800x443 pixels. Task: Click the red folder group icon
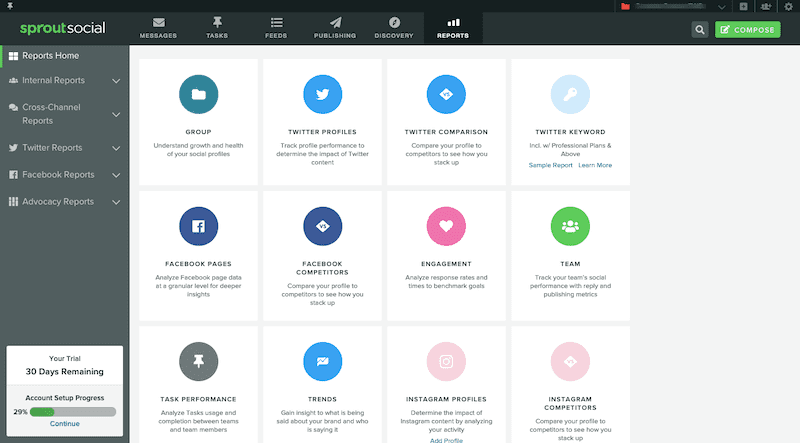[625, 6]
